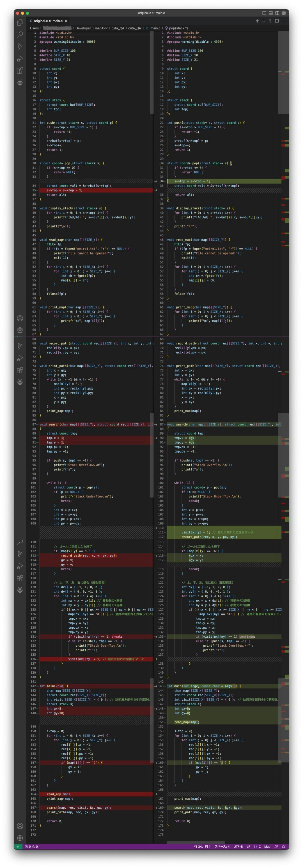Viewport: 303px width, 868px height.
Task: Click left line number 100 while (1)
Action: pos(33,483)
